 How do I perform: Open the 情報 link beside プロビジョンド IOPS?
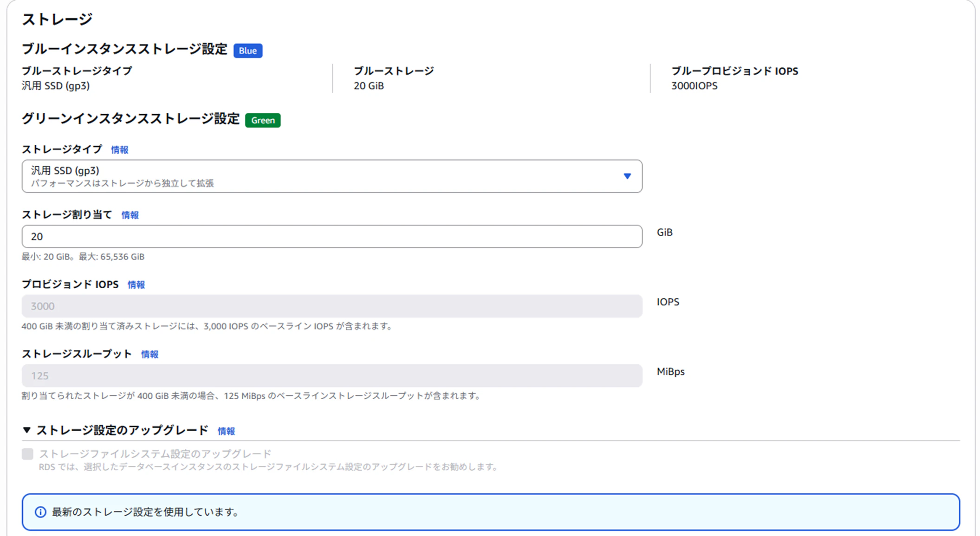pyautogui.click(x=136, y=285)
